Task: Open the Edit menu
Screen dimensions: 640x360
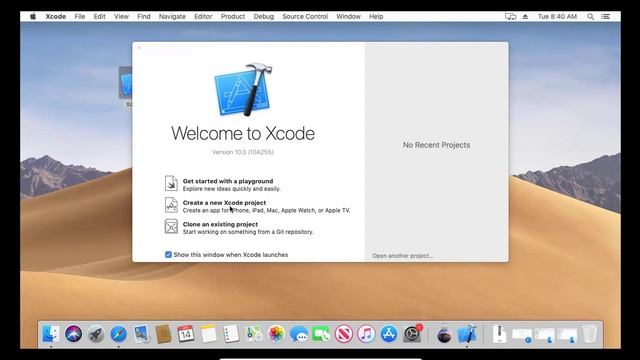Action: tap(99, 16)
